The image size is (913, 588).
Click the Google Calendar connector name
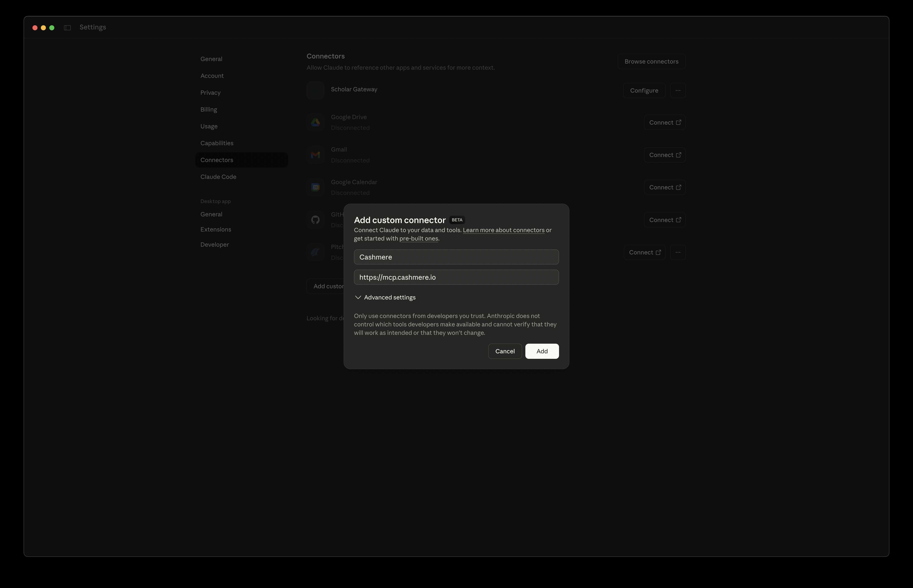tap(354, 182)
